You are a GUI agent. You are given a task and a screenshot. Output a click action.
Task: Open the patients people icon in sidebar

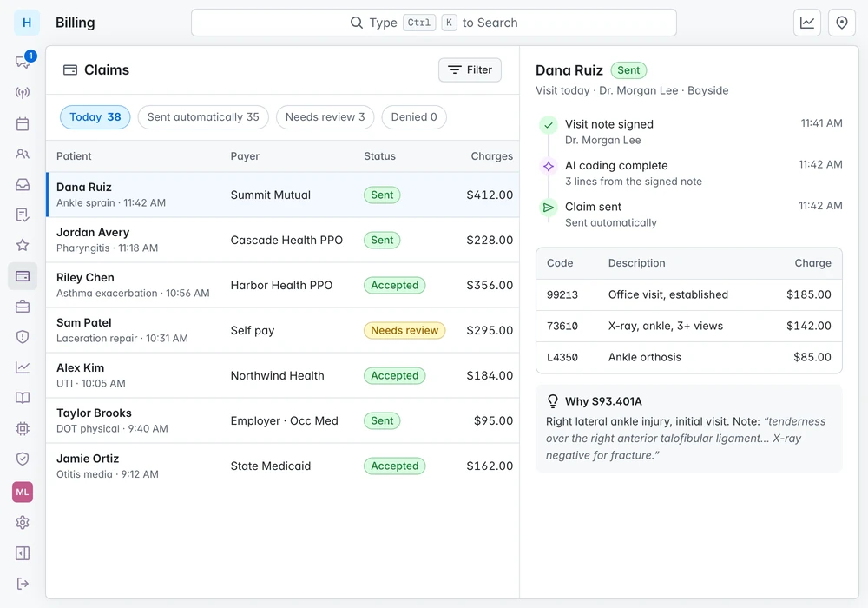pyautogui.click(x=23, y=154)
